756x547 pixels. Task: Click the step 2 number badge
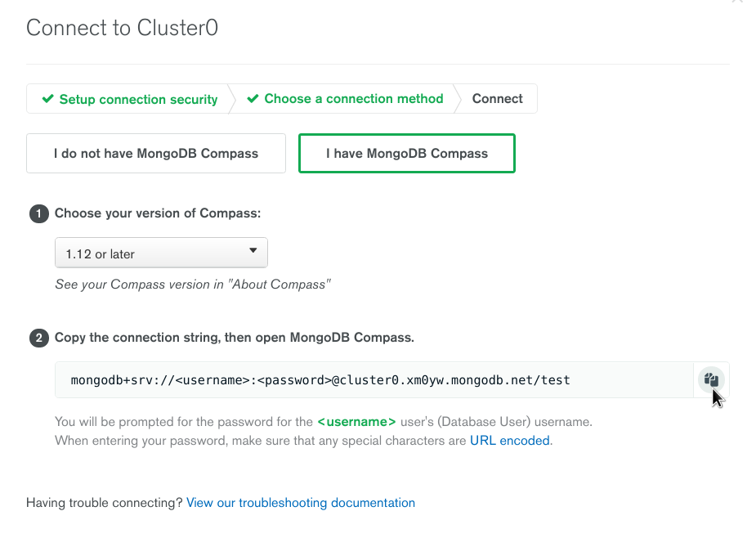tap(39, 338)
